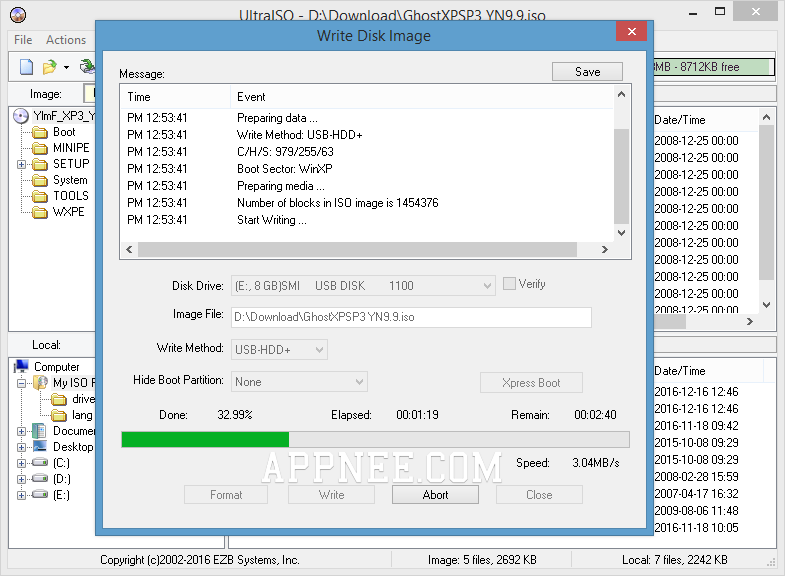
Task: Select the Boot folder in the image tree
Action: 64,132
